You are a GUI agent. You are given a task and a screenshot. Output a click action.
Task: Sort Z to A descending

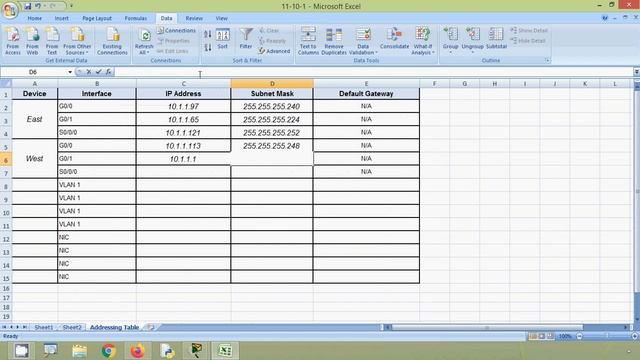pyautogui.click(x=208, y=47)
